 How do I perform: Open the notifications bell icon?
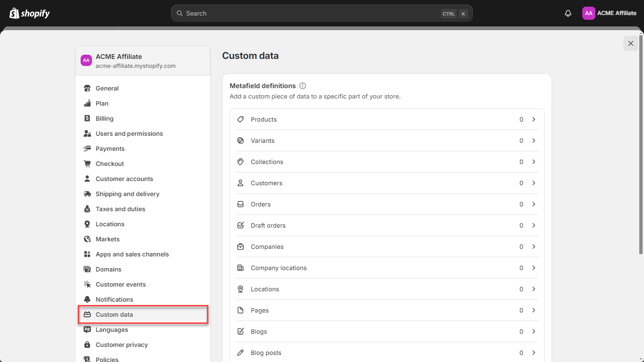[x=568, y=13]
